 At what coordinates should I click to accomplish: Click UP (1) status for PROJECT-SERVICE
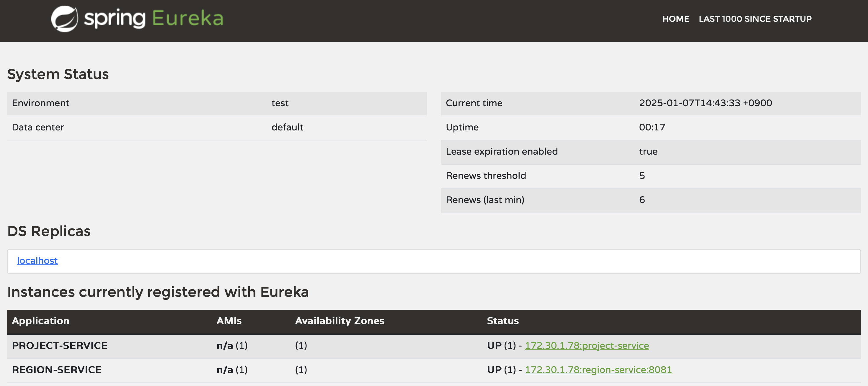point(501,346)
